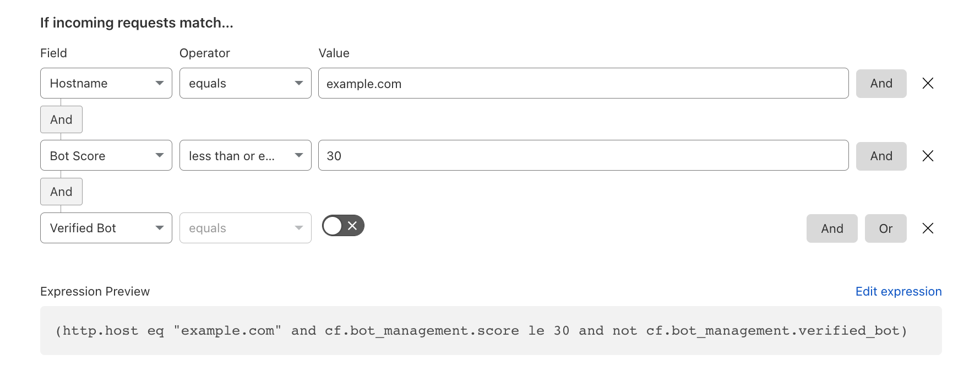The height and width of the screenshot is (371, 980).
Task: Open the Verified Bot equals operator dropdown
Action: [x=246, y=228]
